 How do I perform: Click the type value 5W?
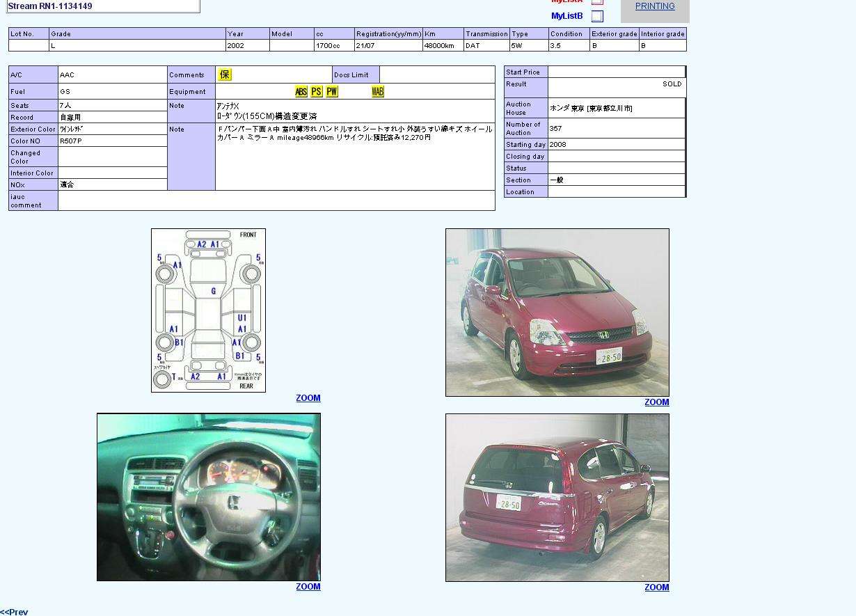516,46
